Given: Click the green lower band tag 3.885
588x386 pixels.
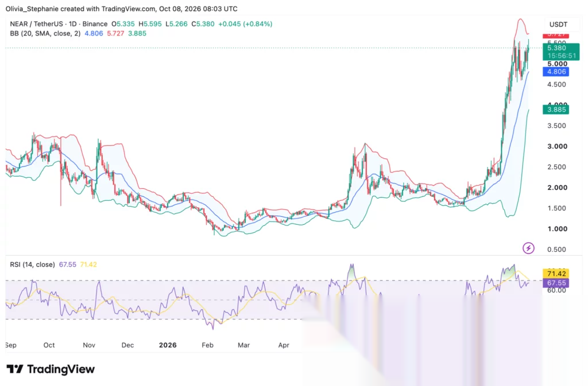Looking at the screenshot, I should tap(556, 110).
